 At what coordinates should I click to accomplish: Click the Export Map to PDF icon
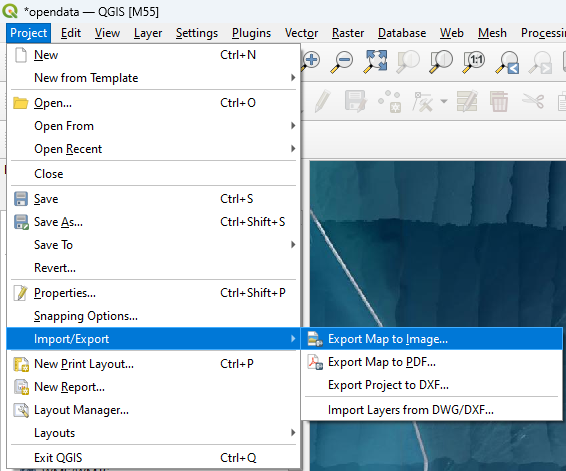coord(315,362)
